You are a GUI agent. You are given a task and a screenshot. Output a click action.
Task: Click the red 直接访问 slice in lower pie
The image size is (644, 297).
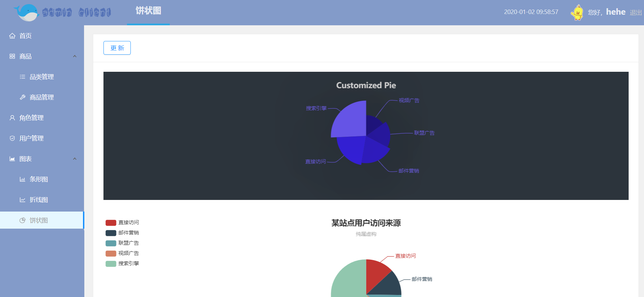376,273
